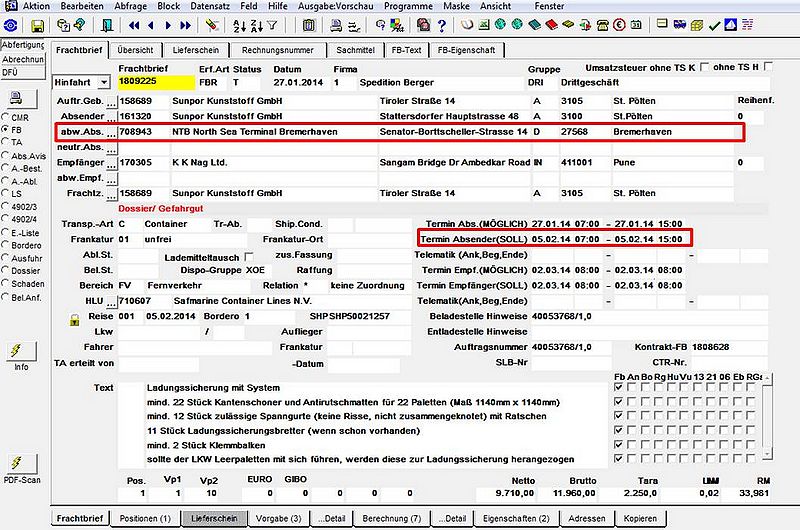This screenshot has width=800, height=530.
Task: Switch to the FB-Eigenschaft tab
Action: [x=466, y=50]
